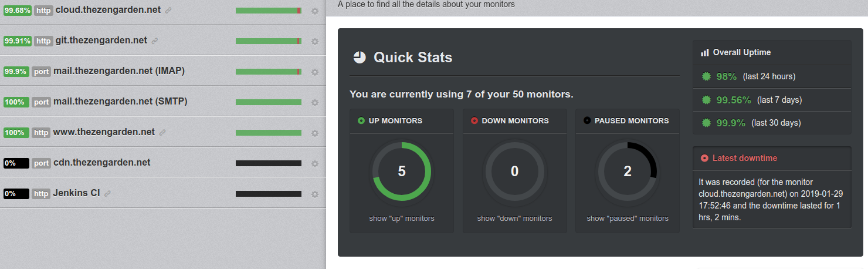Click the up monitors donut chart
Image resolution: width=868 pixels, height=269 pixels.
402,172
